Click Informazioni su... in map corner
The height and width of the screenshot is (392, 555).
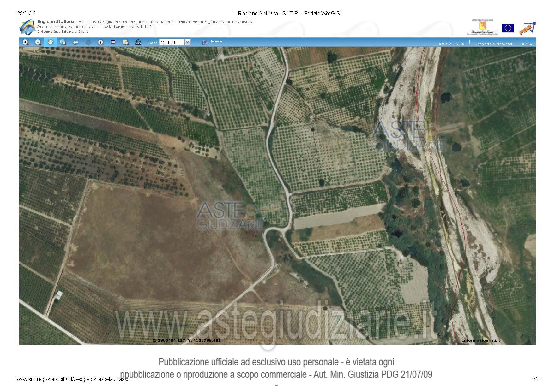481,340
